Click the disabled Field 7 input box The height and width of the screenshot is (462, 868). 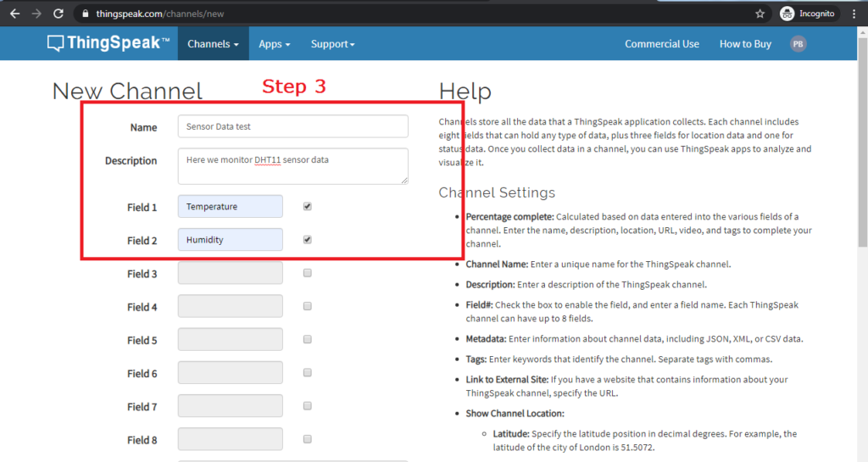pos(231,405)
